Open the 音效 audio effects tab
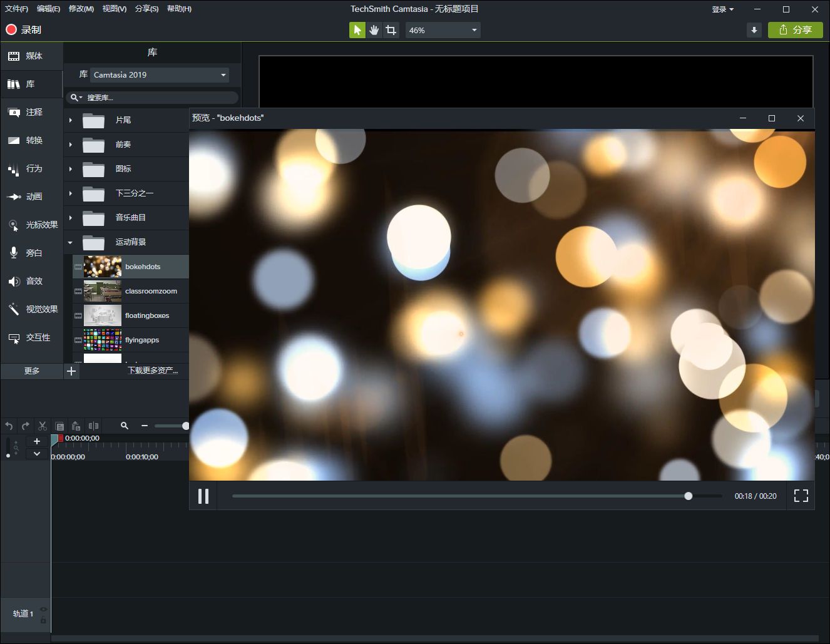 point(31,281)
